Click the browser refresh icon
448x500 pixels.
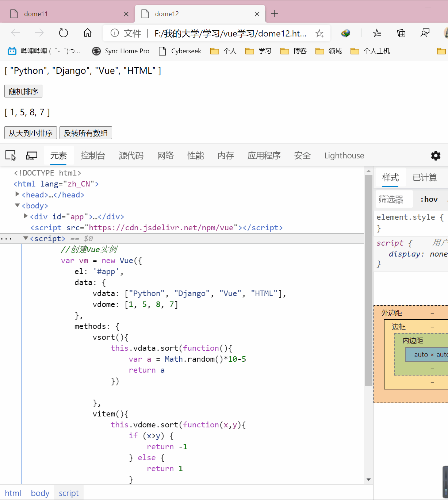point(64,33)
